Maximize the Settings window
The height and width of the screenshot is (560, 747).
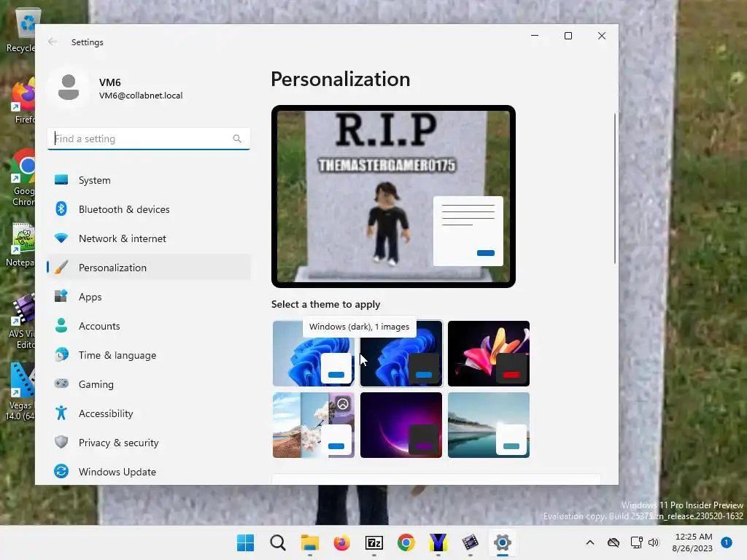click(x=568, y=36)
